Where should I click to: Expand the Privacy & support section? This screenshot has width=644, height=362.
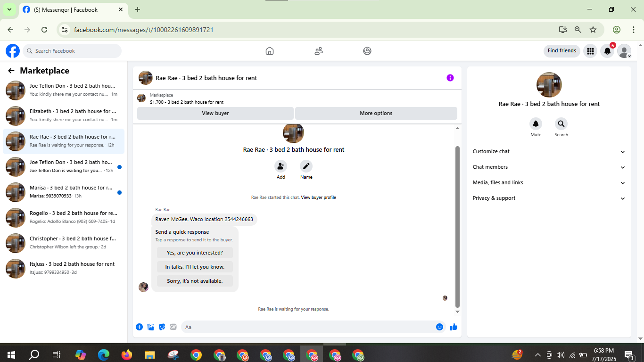click(x=549, y=198)
